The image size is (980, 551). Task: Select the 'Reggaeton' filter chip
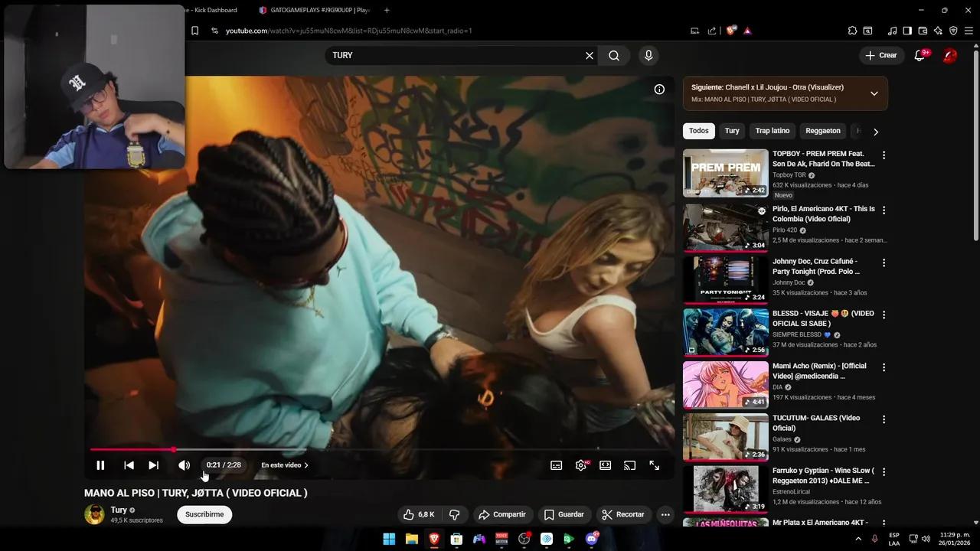click(x=822, y=131)
